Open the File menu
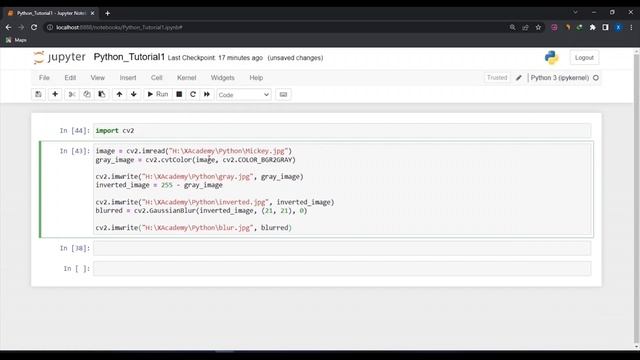 44,78
